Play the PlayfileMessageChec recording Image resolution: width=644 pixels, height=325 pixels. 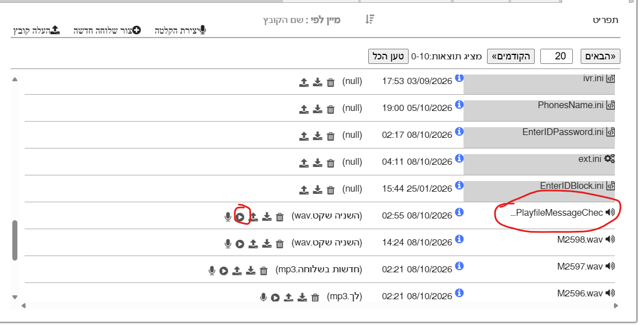coord(240,217)
